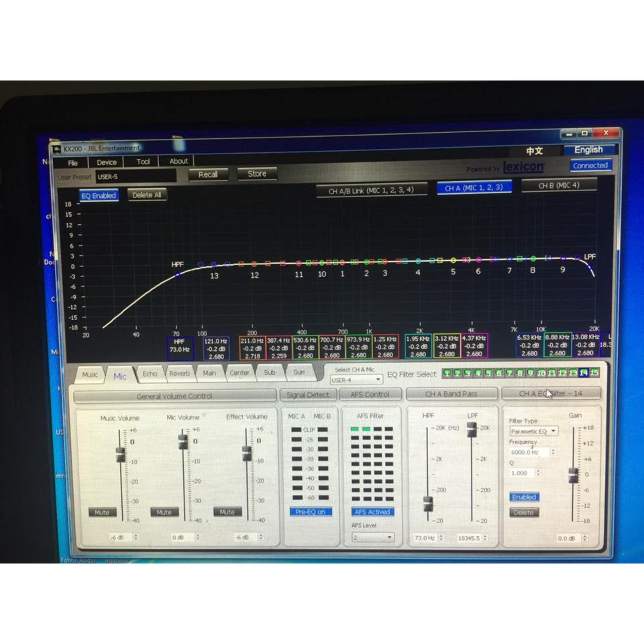Screen dimensions: 644x644
Task: Open the Filter Type Parametric EQ dropdown
Action: [533, 431]
